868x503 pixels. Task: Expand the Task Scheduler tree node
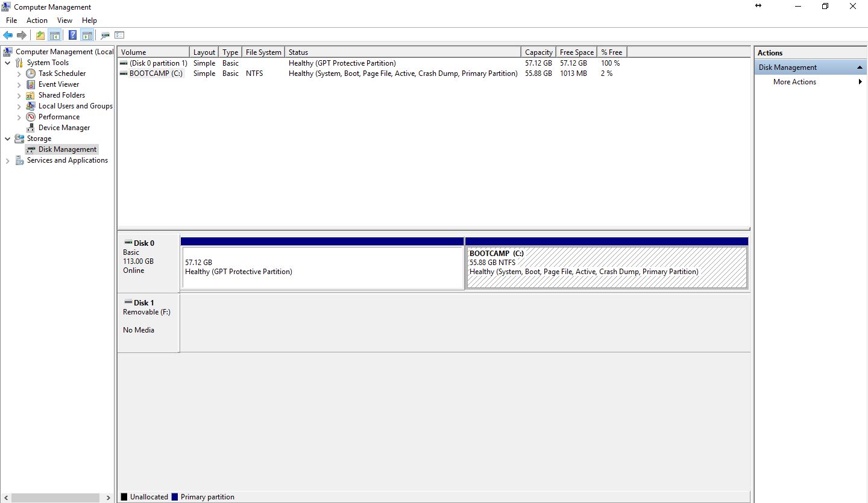(19, 73)
